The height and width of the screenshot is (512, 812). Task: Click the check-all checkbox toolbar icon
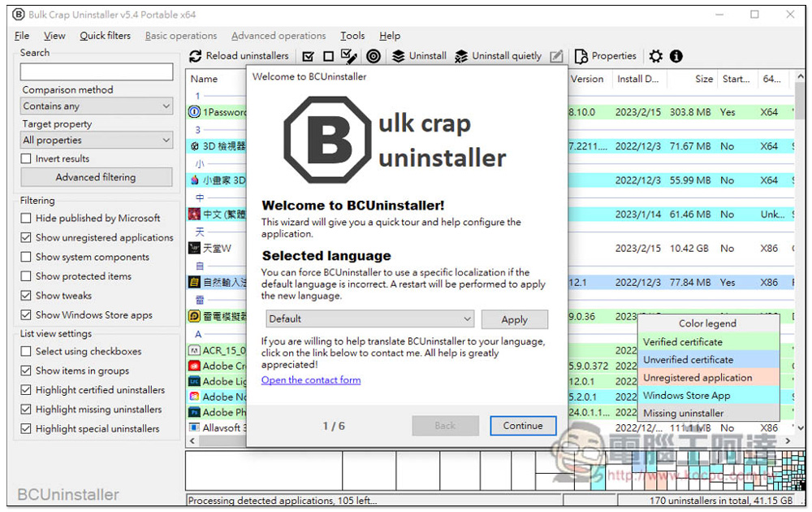(308, 56)
